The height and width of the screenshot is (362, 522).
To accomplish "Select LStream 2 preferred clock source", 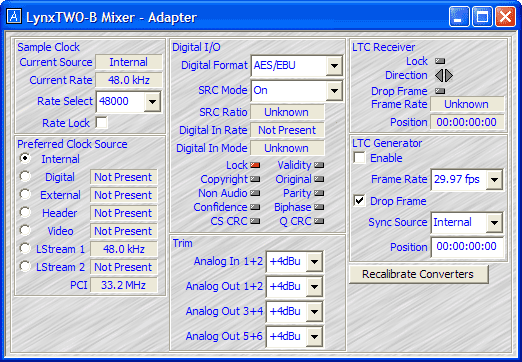I will [x=25, y=266].
